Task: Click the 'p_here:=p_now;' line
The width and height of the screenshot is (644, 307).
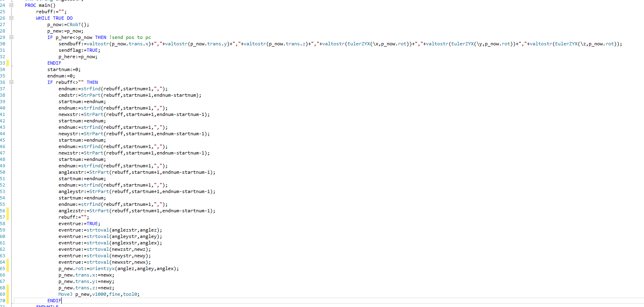Action: tap(78, 57)
